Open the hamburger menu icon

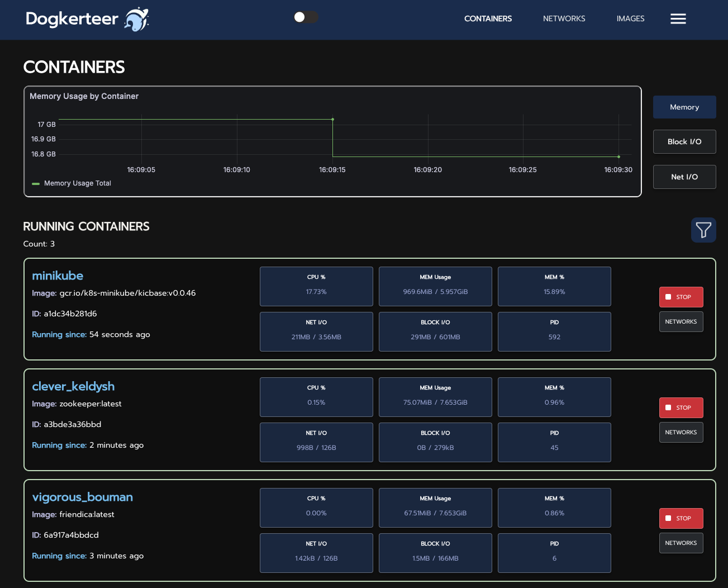click(x=678, y=18)
